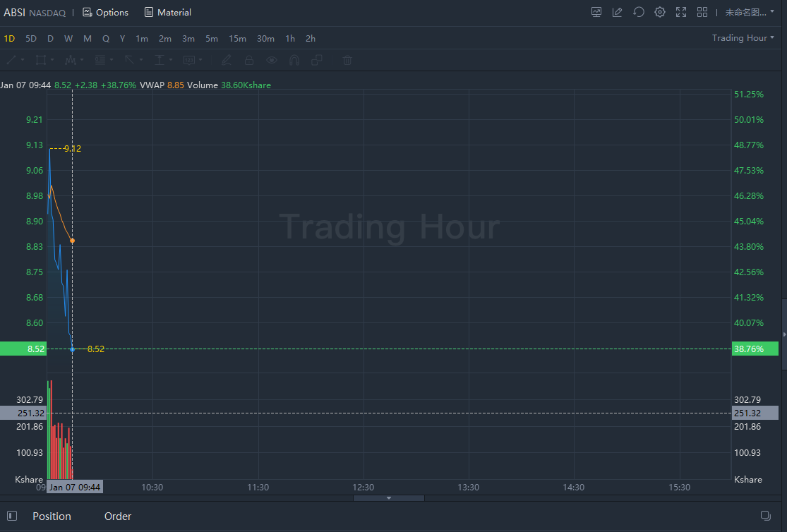Click the copy drawings overlap icon

pyautogui.click(x=317, y=60)
